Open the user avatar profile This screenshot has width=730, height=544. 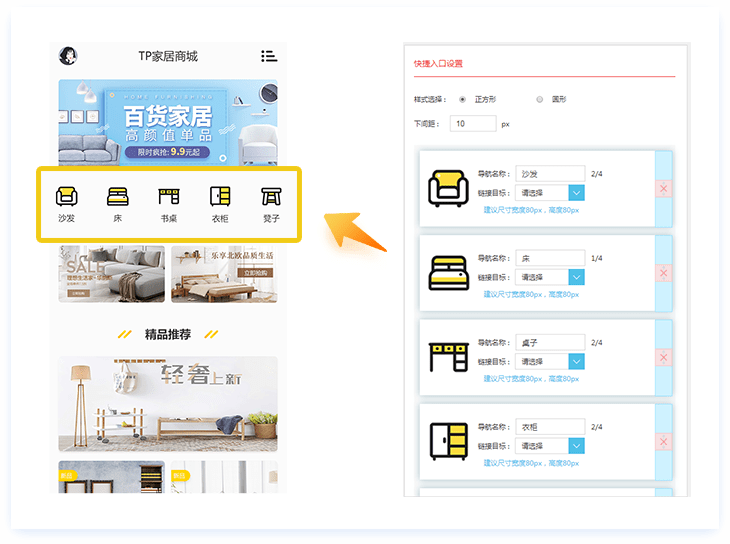[68, 56]
